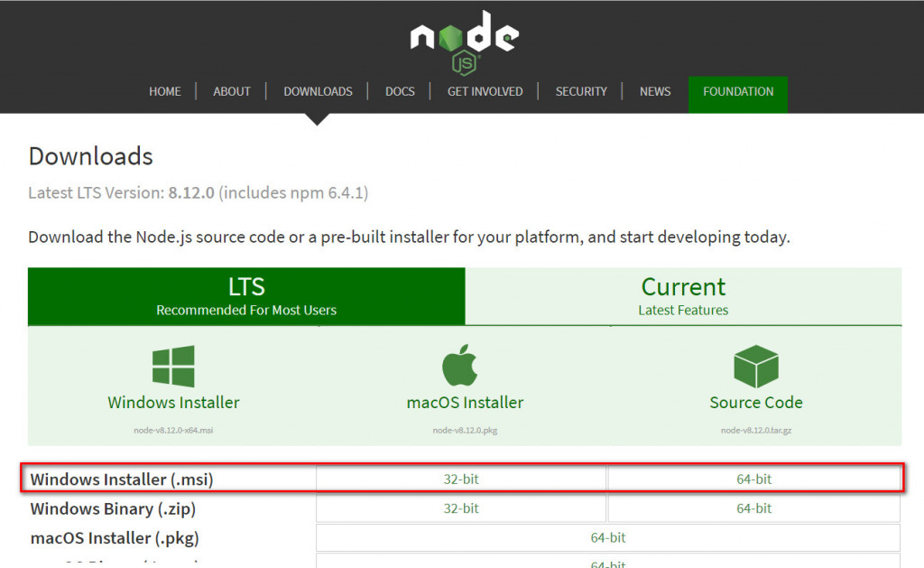Click the Windows Installer link text
Viewport: 924px width, 568px height.
tap(173, 402)
